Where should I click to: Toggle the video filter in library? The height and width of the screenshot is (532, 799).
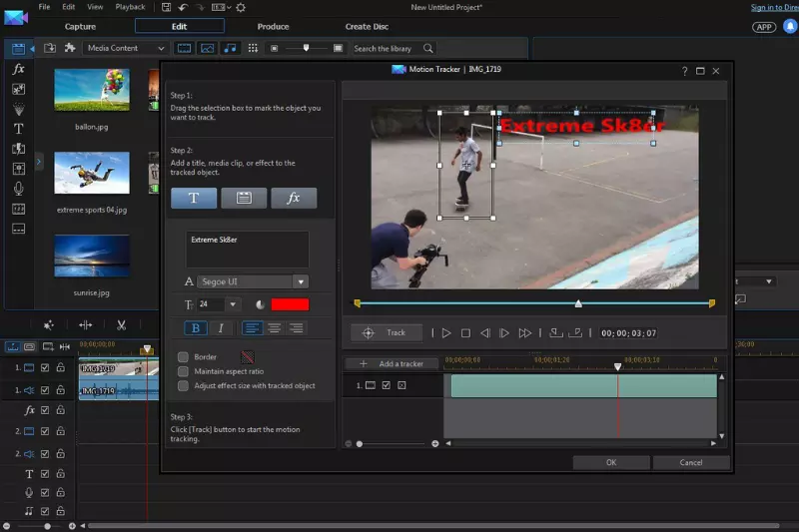[x=184, y=48]
